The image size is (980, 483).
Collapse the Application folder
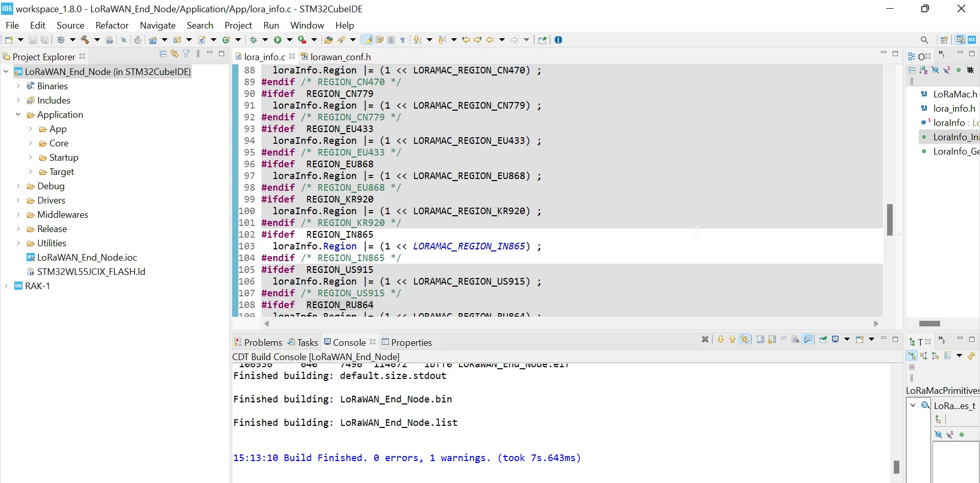tap(18, 114)
